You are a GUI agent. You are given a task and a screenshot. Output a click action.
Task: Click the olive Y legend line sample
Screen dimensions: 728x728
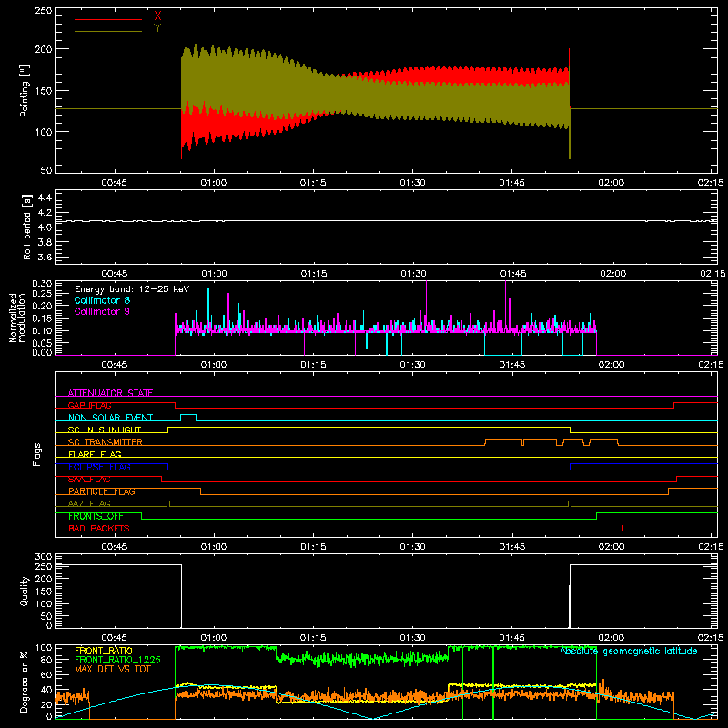108,31
